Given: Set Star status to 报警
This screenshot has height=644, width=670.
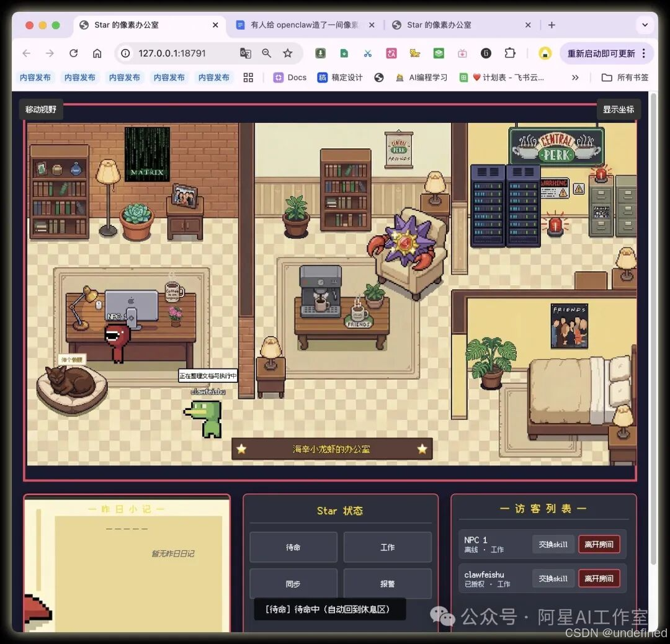Looking at the screenshot, I should click(x=388, y=584).
